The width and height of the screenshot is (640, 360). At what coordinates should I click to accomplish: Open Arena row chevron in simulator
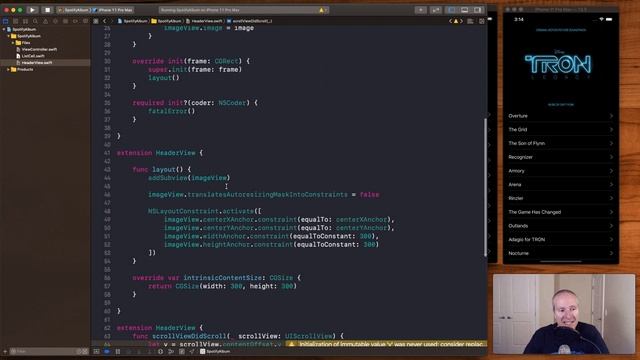(611, 184)
